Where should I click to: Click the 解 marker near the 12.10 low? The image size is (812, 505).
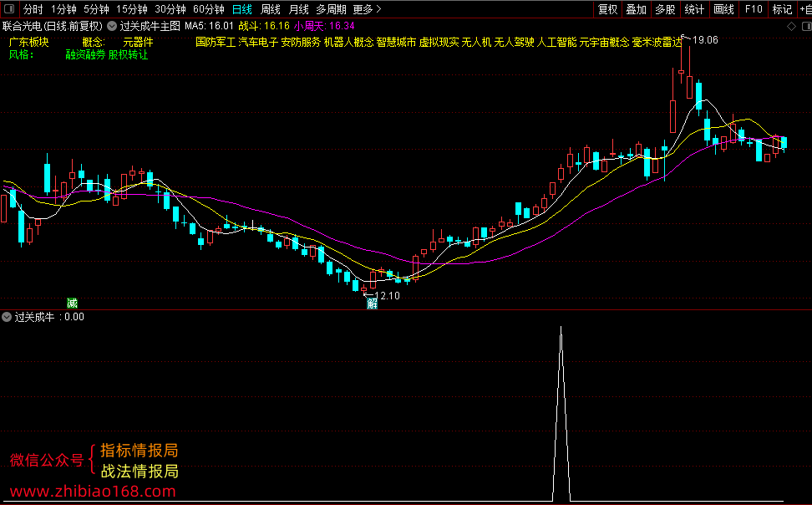[x=372, y=304]
